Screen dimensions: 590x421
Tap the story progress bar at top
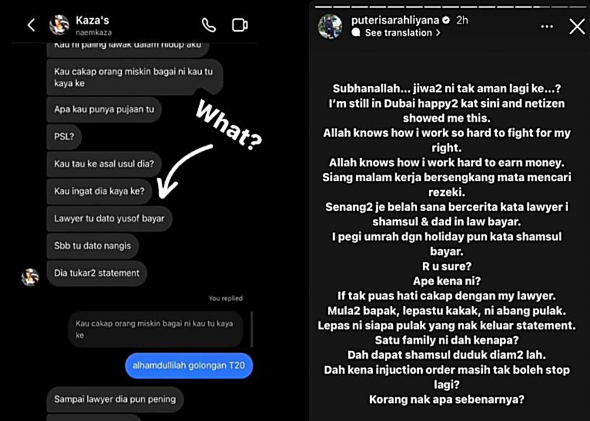[450, 6]
